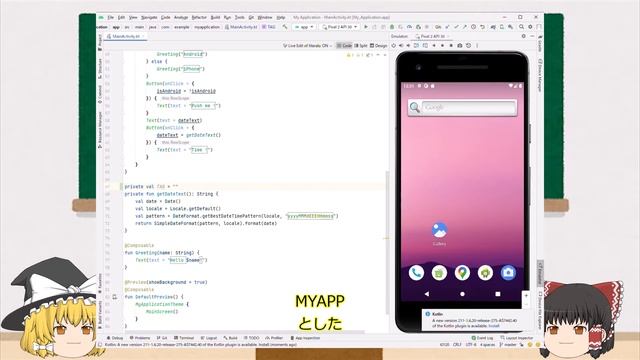This screenshot has width=640, height=360.
Task: Tap the Android back navigation triangle on phone screen
Action: [427, 294]
